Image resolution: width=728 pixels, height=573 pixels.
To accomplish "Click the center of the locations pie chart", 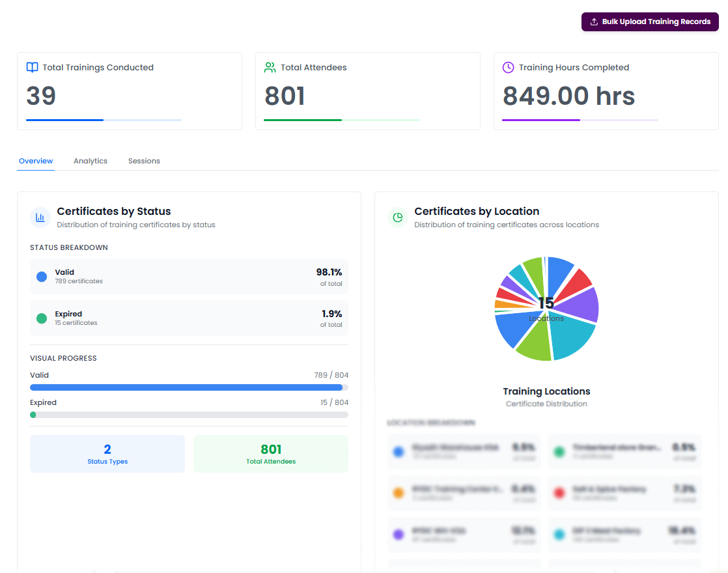I will tap(546, 308).
